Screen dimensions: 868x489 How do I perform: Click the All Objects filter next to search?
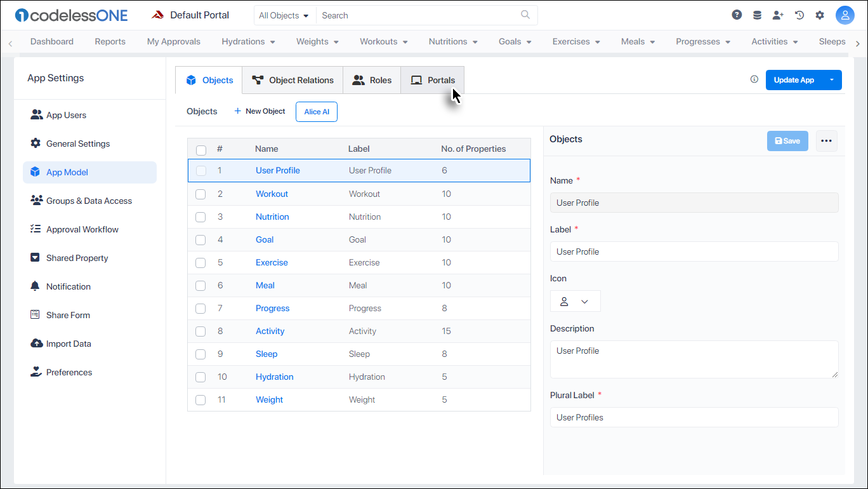click(x=284, y=15)
